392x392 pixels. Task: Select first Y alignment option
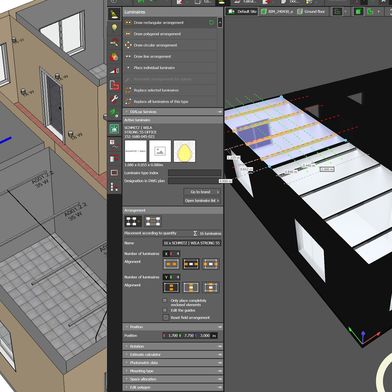coord(171,287)
